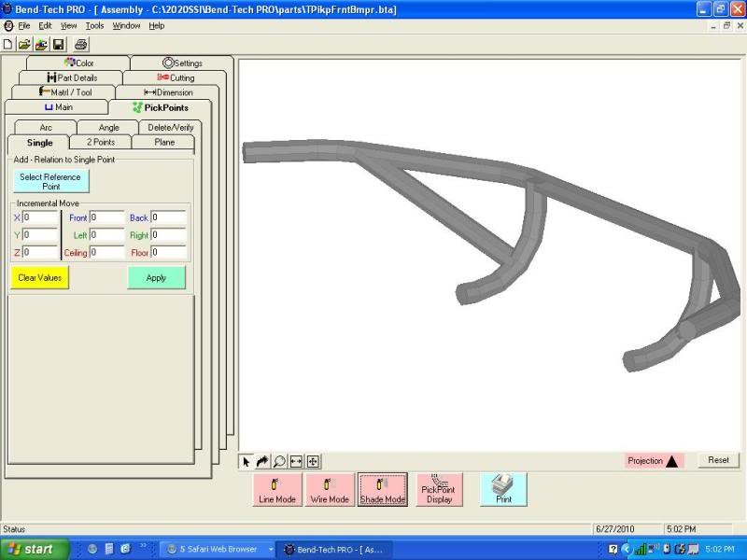This screenshot has height=560, width=747.
Task: Open the Arc sub-tab
Action: 46,128
